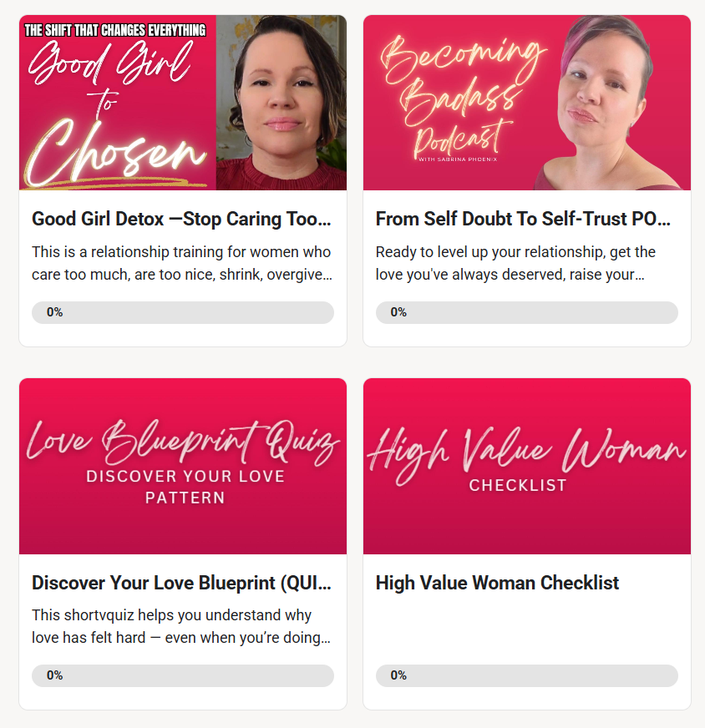Image resolution: width=705 pixels, height=728 pixels.
Task: Click the 'CHECKLIST' text on the cover image
Action: (518, 486)
